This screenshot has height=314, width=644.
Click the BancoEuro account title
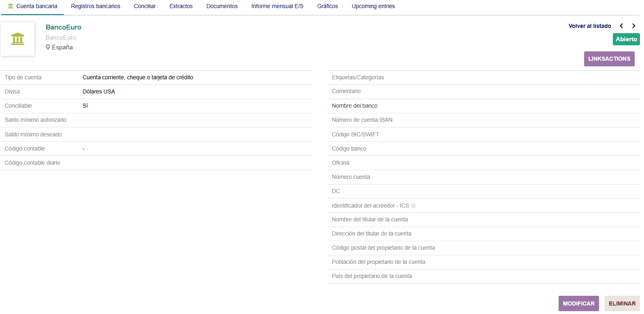64,27
